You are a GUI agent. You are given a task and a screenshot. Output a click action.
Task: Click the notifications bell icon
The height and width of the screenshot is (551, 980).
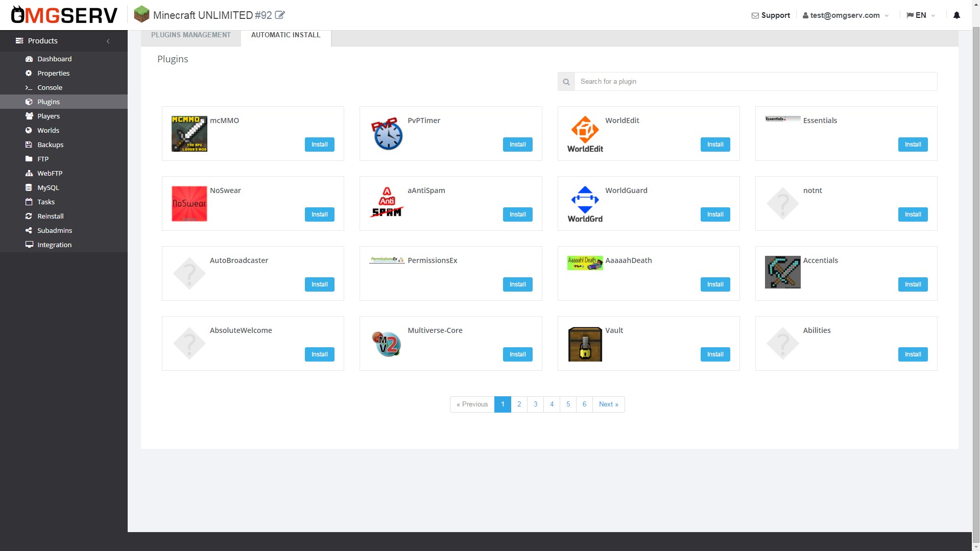pos(957,15)
